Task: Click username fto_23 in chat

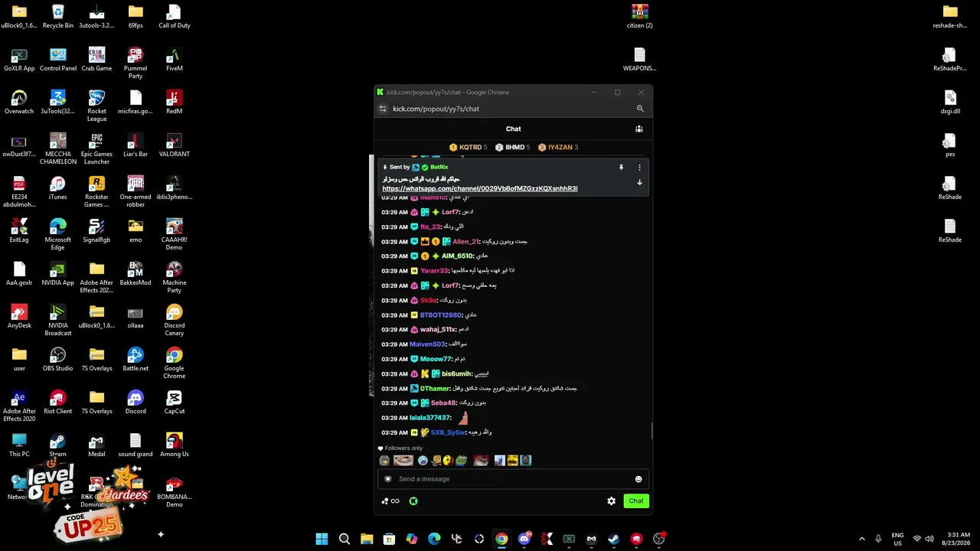Action: 430,227
